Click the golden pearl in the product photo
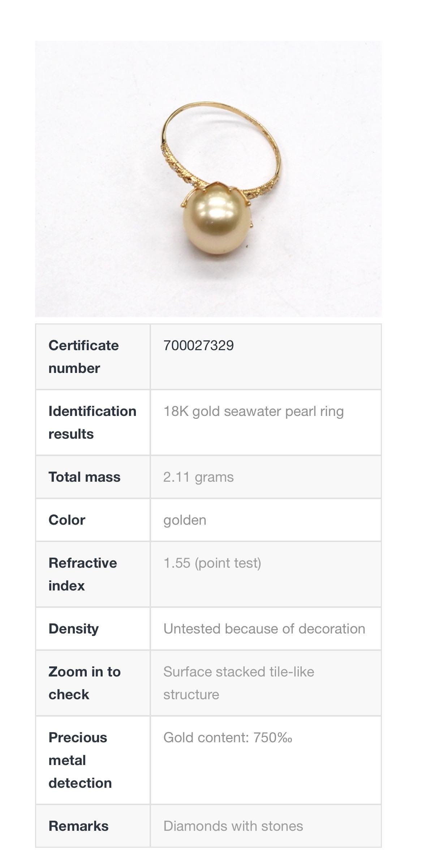 click(216, 223)
